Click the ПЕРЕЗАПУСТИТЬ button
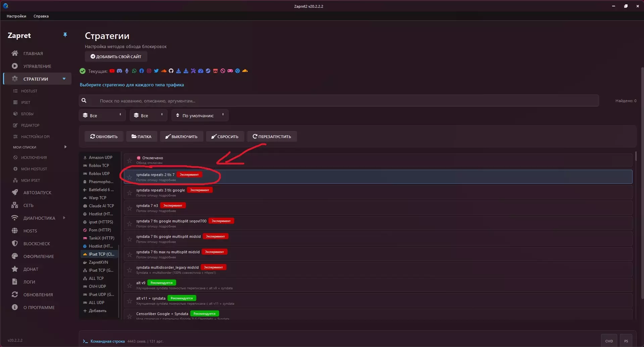Image resolution: width=644 pixels, height=347 pixels. 272,136
